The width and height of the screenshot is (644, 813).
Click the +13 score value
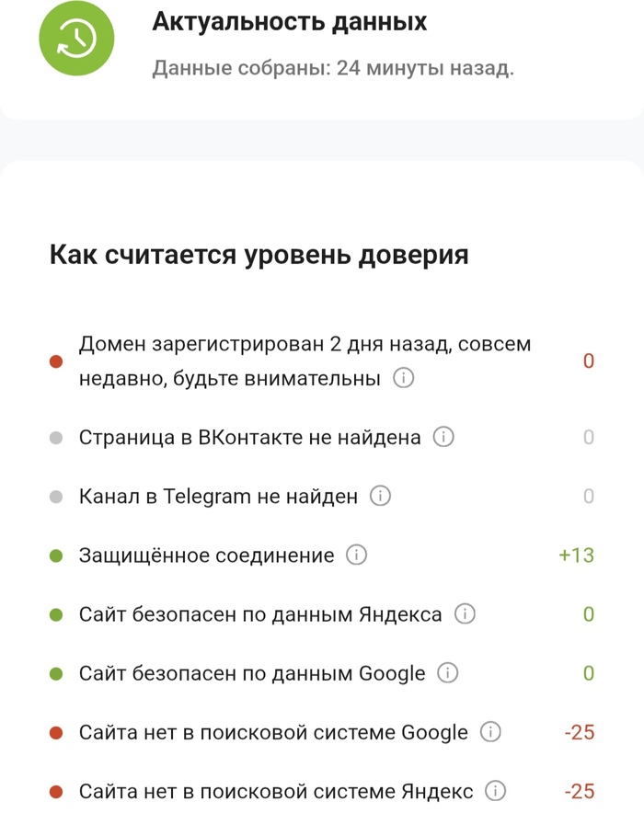[x=576, y=555]
